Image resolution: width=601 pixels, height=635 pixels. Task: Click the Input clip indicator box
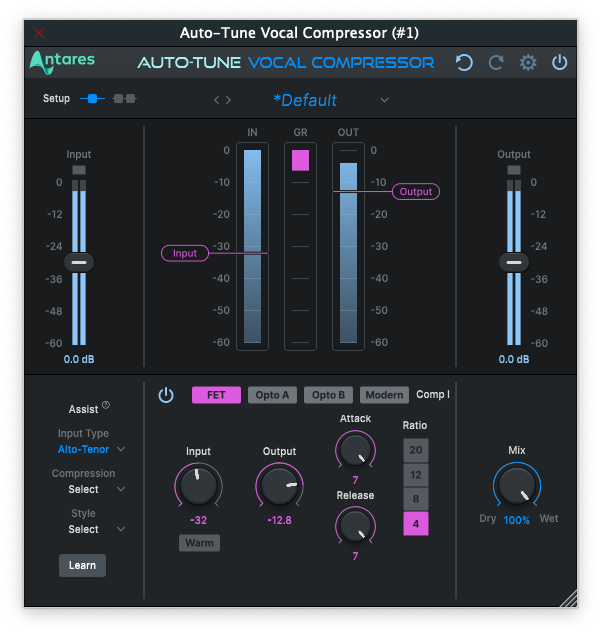tap(79, 170)
